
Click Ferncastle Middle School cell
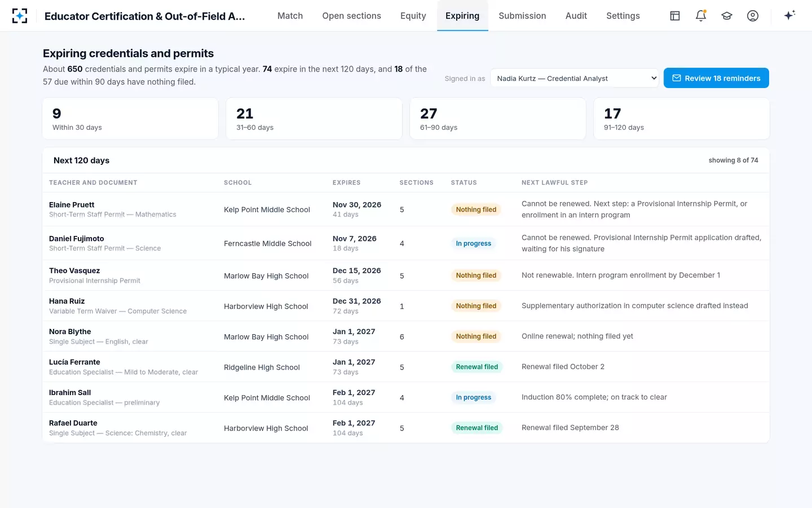point(268,244)
